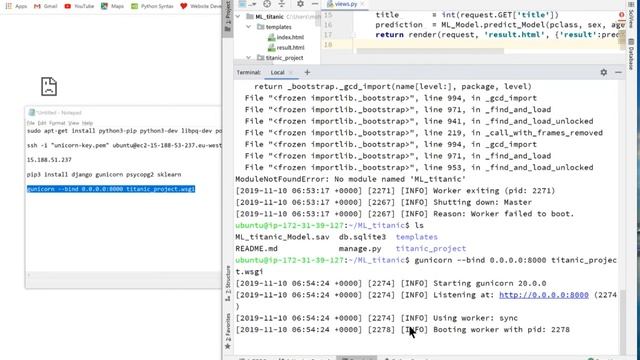Open the Project tool window side tab
Image resolution: width=640 pixels, height=360 pixels.
pyautogui.click(x=228, y=17)
